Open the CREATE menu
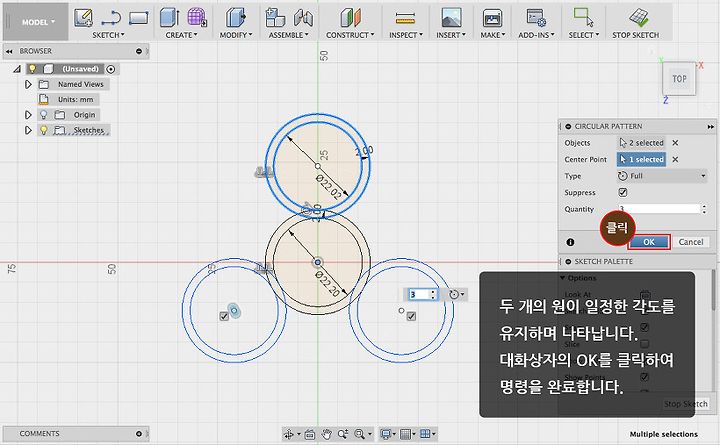Screen dimensions: 720x445 pos(181,35)
